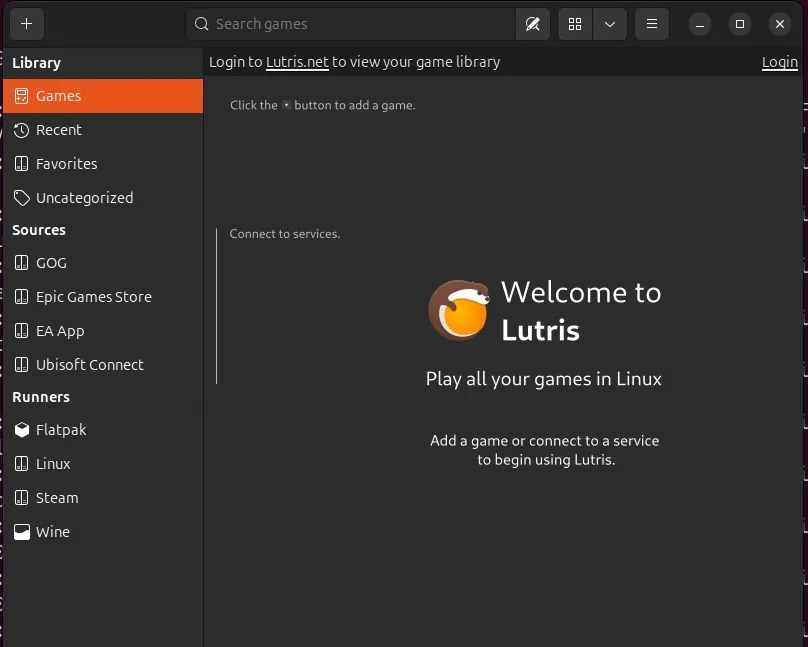The image size is (808, 647).
Task: Open the hamburger main menu
Action: [652, 24]
